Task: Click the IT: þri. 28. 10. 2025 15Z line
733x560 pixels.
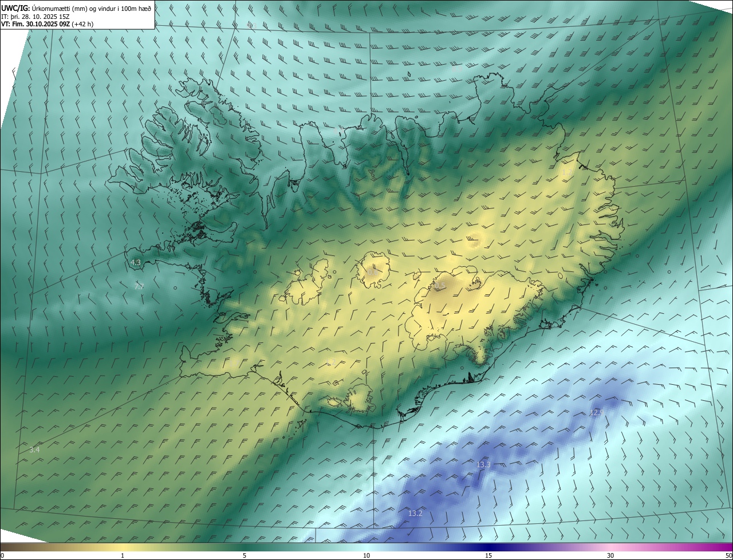Action: tap(36, 17)
